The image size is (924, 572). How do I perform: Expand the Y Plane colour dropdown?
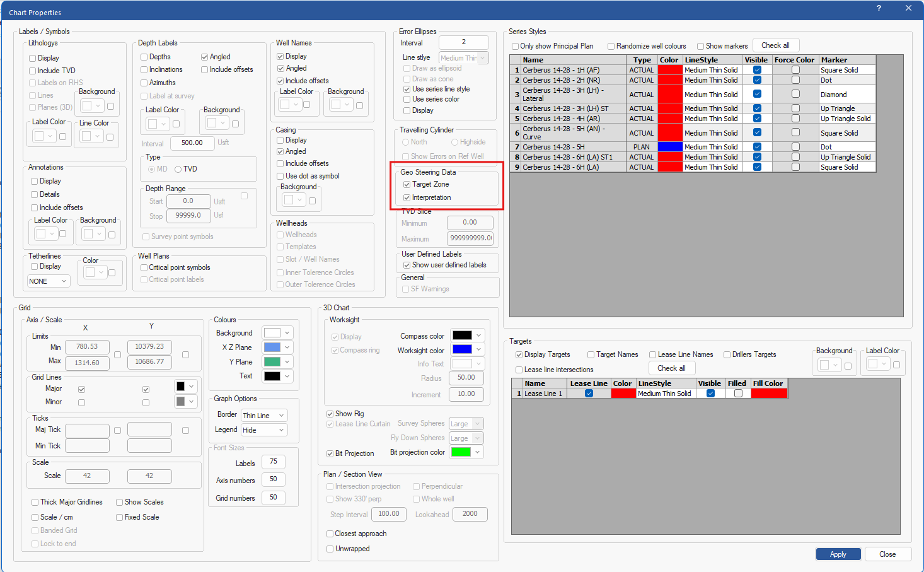[x=287, y=362]
